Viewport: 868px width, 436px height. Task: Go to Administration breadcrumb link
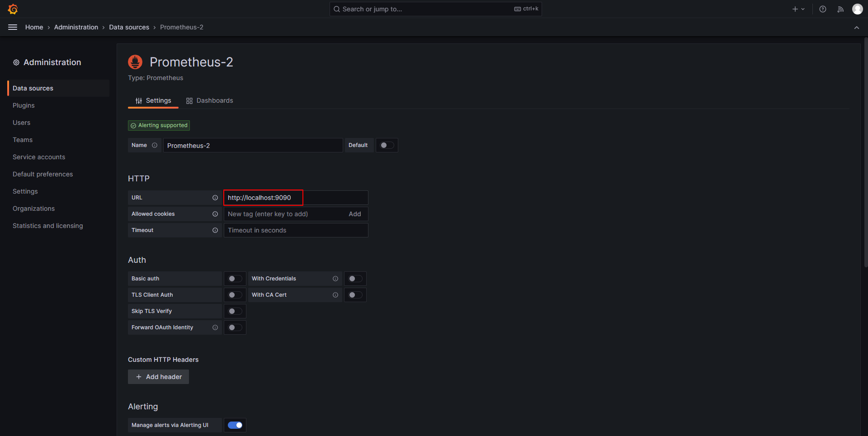(x=76, y=27)
